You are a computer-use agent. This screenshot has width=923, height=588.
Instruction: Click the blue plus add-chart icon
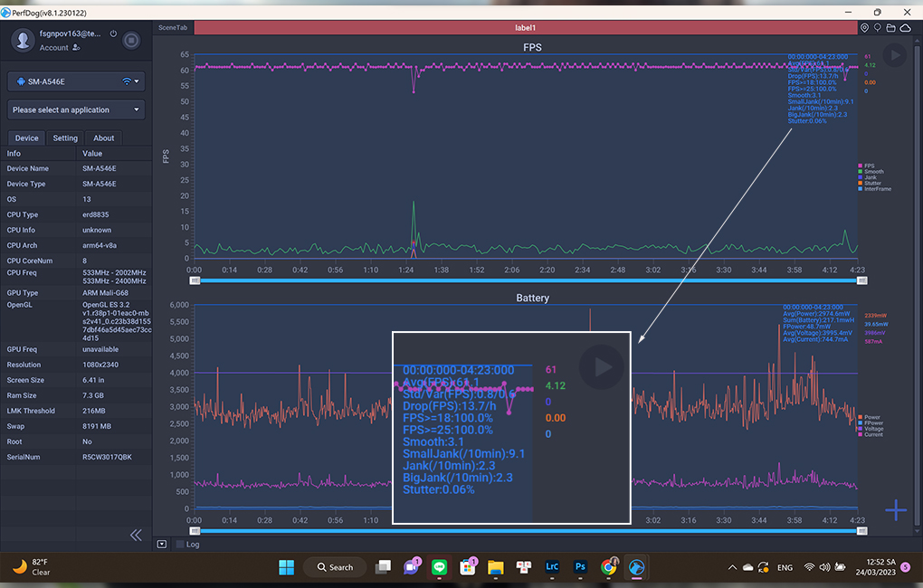pyautogui.click(x=896, y=509)
